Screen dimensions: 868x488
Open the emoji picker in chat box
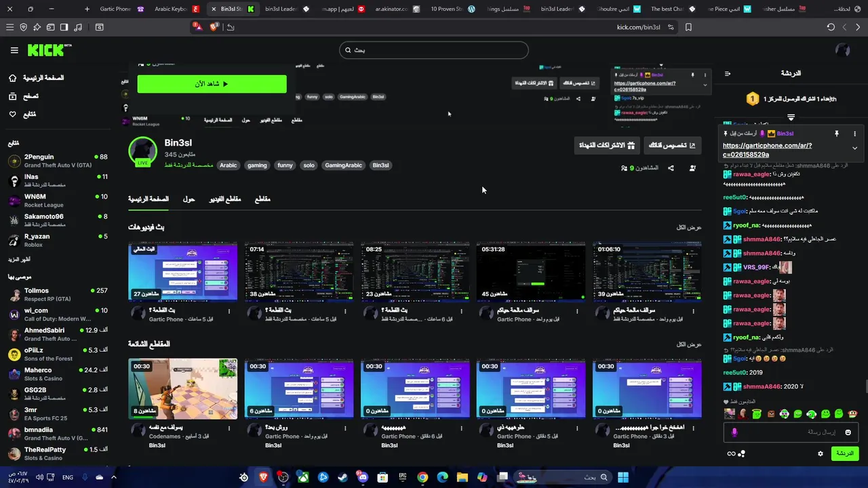(848, 432)
